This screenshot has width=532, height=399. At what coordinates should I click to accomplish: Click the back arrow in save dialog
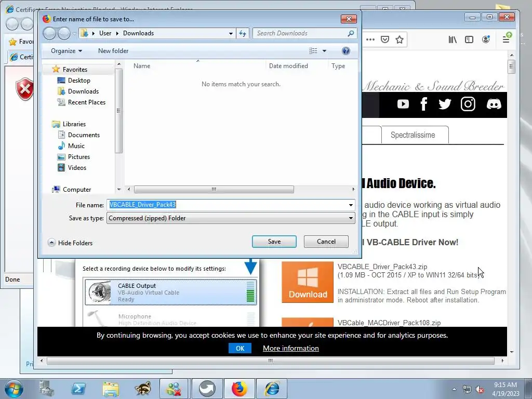coord(49,33)
